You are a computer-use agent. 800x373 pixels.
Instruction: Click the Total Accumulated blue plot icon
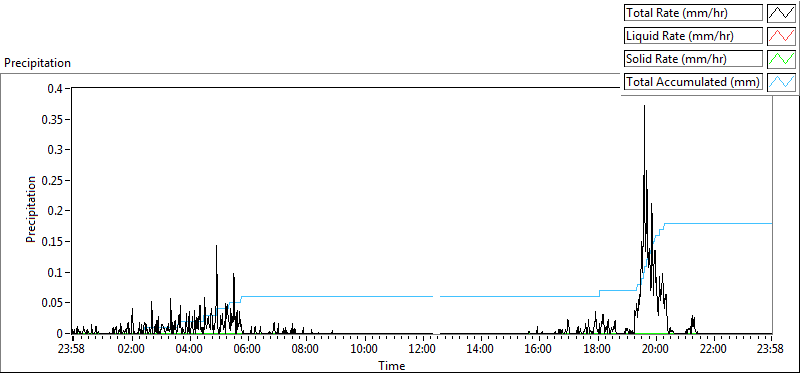782,82
